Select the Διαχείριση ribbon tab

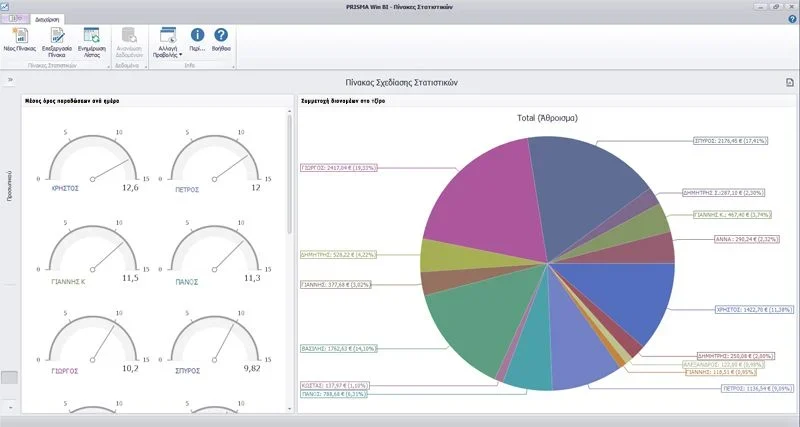(x=47, y=19)
